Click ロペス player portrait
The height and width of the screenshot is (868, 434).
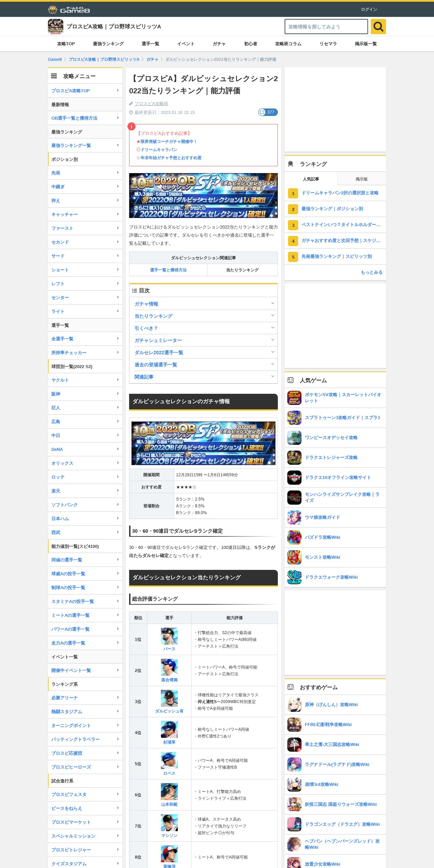pyautogui.click(x=169, y=761)
